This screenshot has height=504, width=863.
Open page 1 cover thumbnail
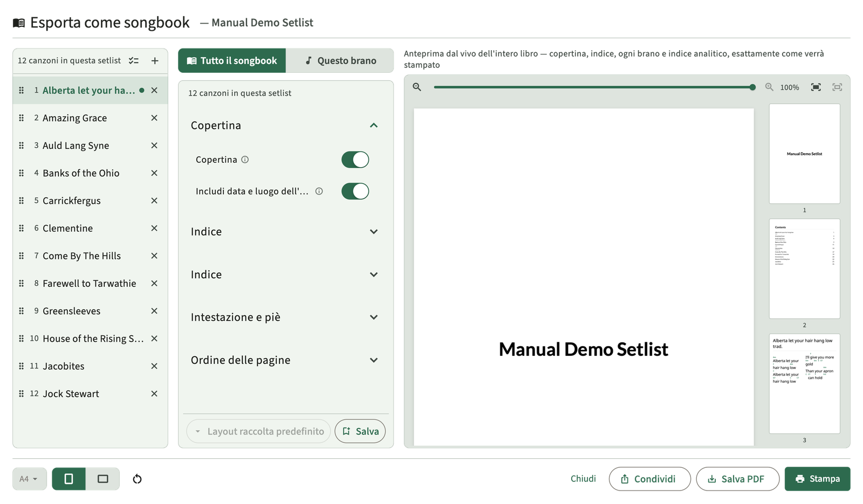[804, 154]
